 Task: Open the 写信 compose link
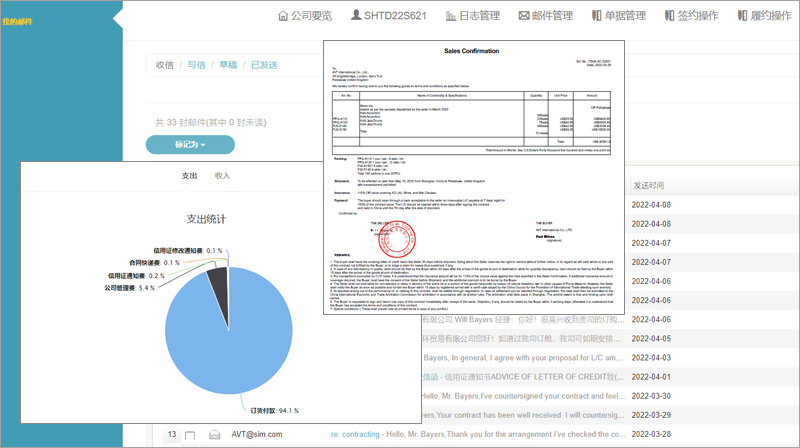coord(196,65)
